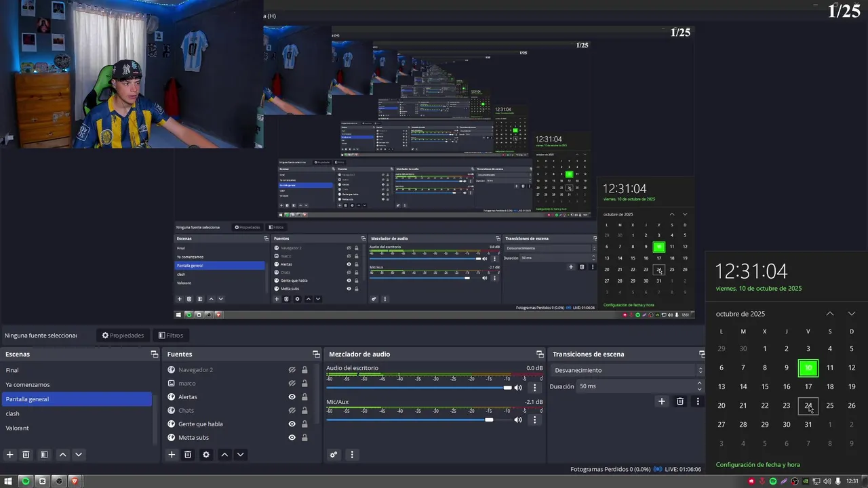
Task: Open transition properties three-dot menu
Action: [697, 401]
